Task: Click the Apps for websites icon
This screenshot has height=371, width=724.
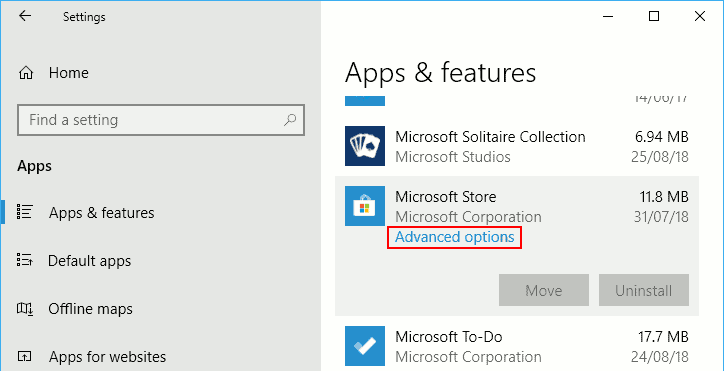Action: 24,357
